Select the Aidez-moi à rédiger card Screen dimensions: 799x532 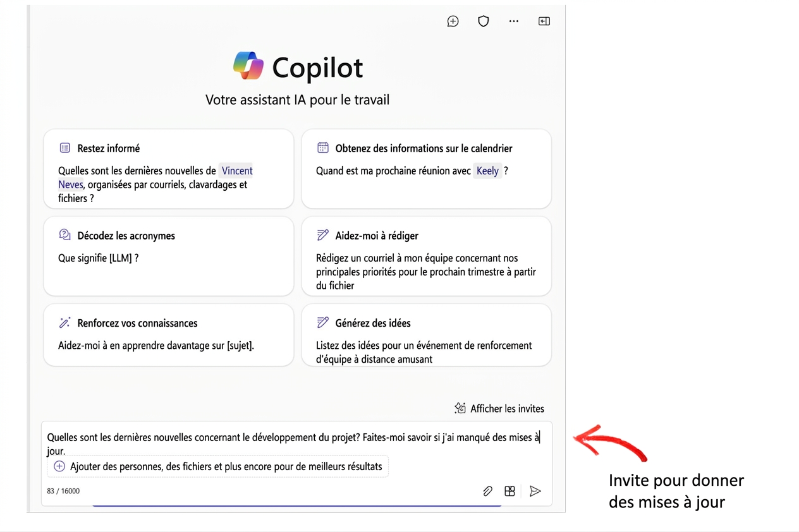pos(426,256)
